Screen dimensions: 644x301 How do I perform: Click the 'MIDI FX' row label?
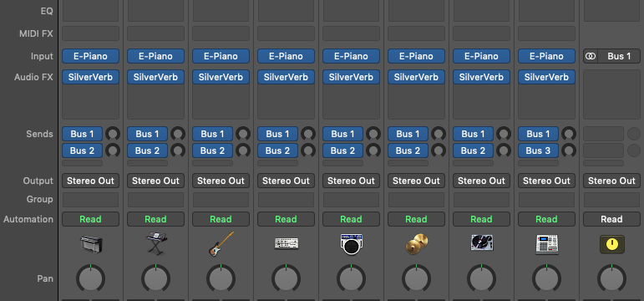pos(36,33)
